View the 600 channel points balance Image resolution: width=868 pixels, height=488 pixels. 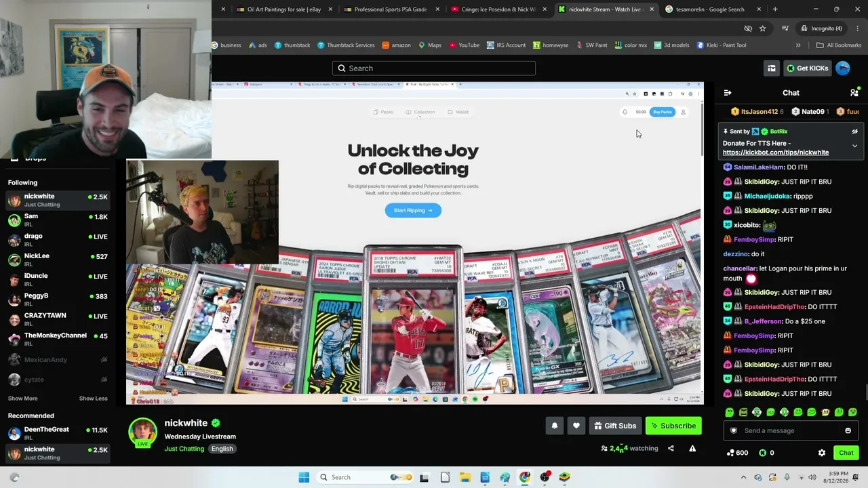[x=737, y=453]
